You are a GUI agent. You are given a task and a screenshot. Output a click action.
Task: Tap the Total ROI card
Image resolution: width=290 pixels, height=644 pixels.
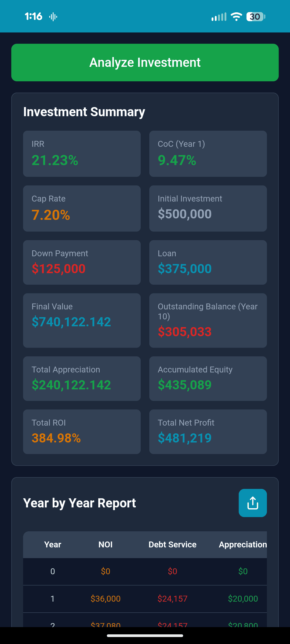click(82, 431)
